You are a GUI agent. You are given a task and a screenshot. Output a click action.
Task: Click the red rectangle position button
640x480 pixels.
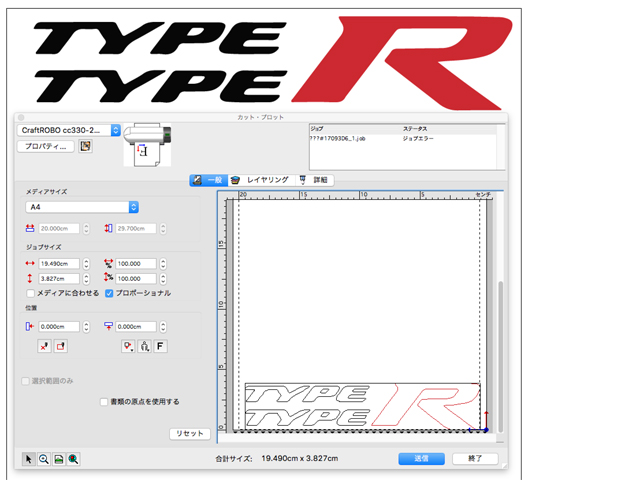[61, 346]
